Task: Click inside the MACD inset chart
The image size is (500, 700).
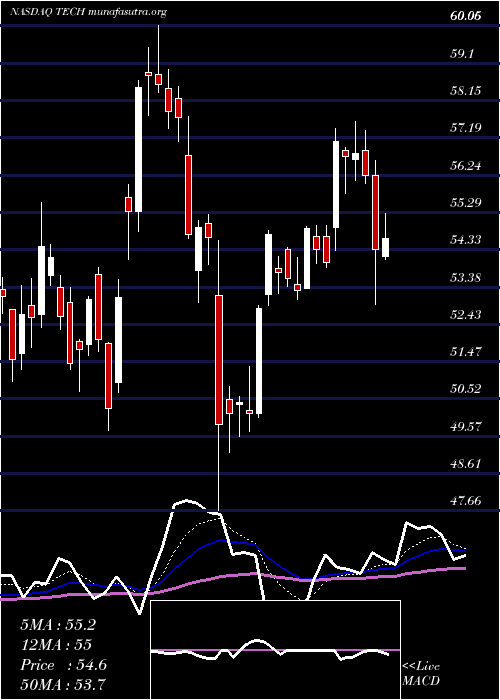Action: (275, 650)
